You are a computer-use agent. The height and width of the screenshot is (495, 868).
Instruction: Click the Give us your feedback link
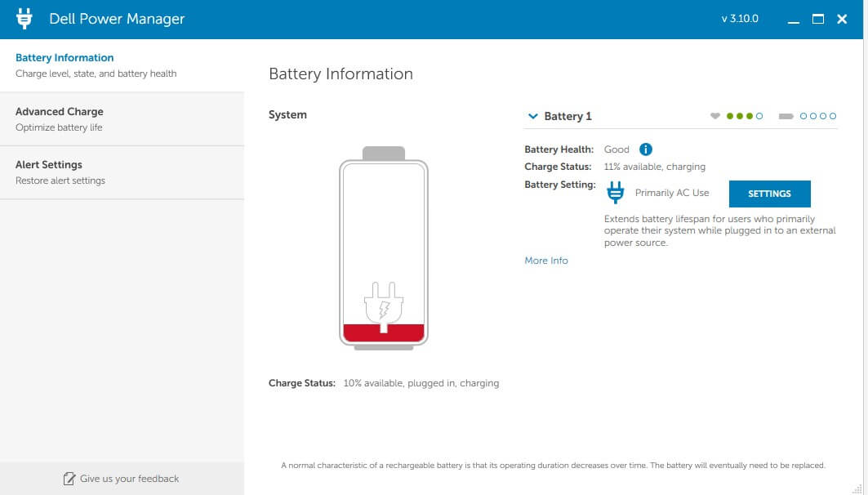coord(129,479)
